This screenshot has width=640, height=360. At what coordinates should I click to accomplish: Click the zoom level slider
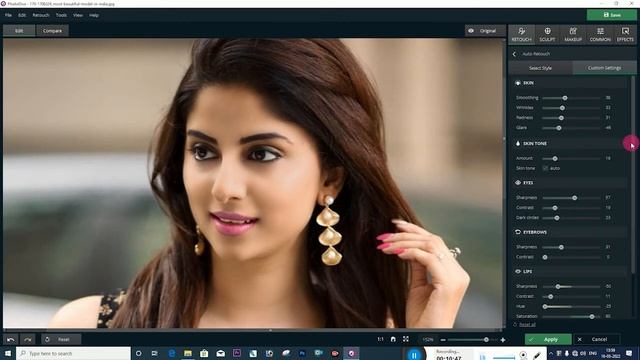pyautogui.click(x=473, y=340)
